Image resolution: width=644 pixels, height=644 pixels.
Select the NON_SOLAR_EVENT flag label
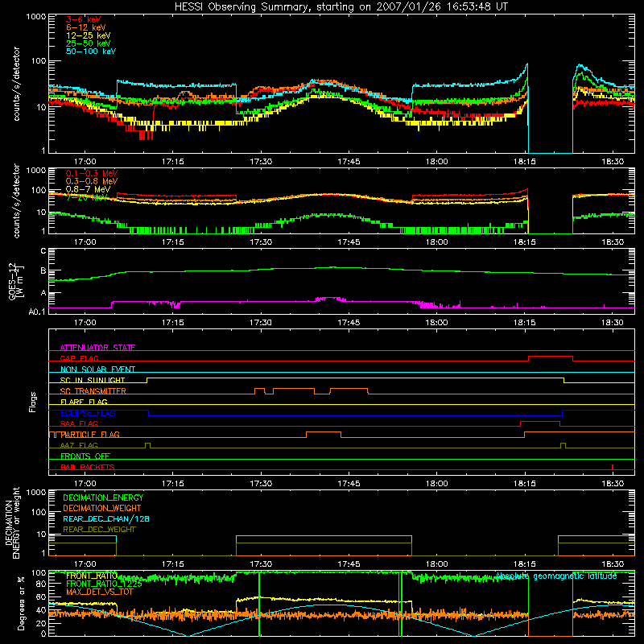97,369
